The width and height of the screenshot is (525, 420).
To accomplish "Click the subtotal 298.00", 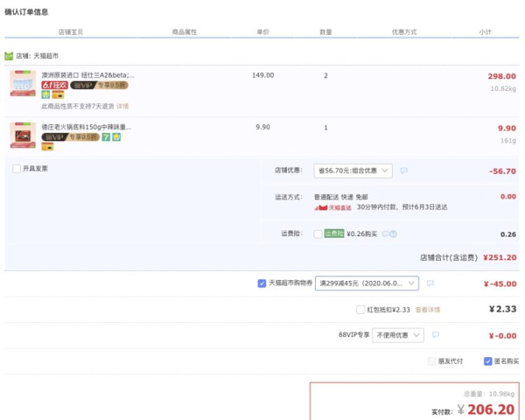I will click(x=501, y=76).
